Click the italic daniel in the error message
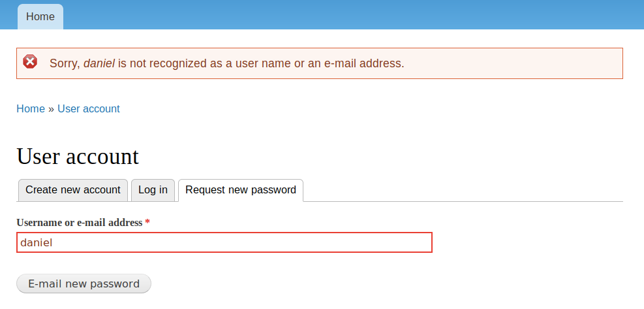 click(x=99, y=64)
